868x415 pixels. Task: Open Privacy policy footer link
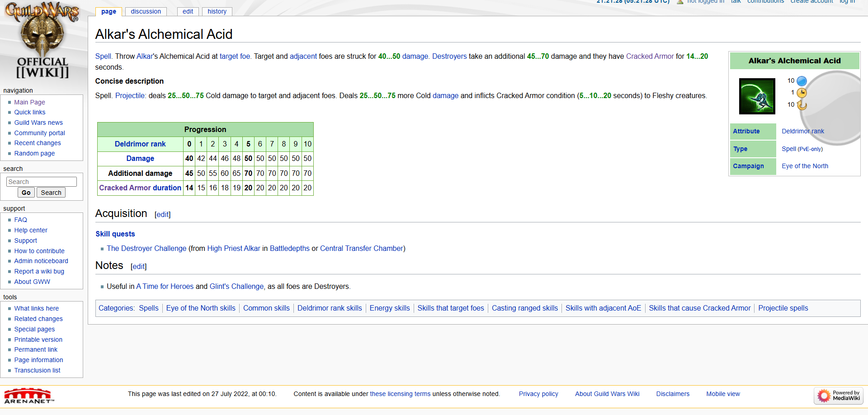click(538, 394)
